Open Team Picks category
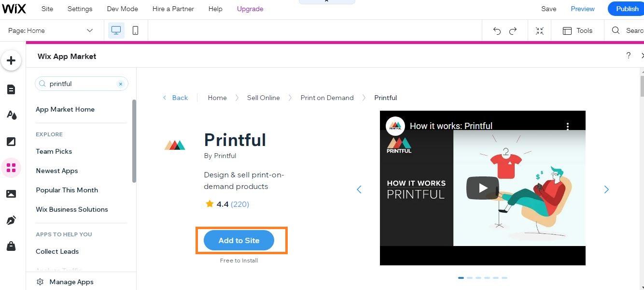The width and height of the screenshot is (644, 290). pos(54,151)
